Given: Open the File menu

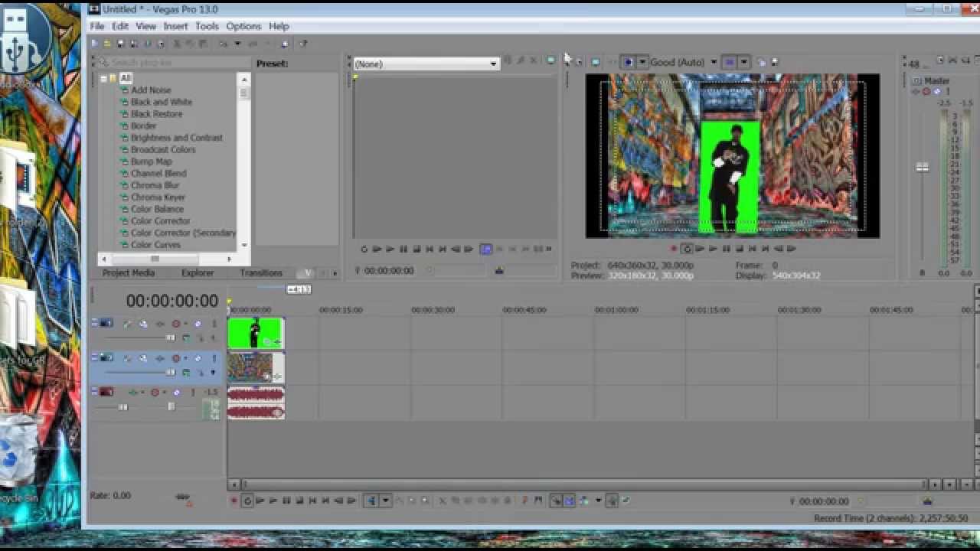Looking at the screenshot, I should click(96, 26).
